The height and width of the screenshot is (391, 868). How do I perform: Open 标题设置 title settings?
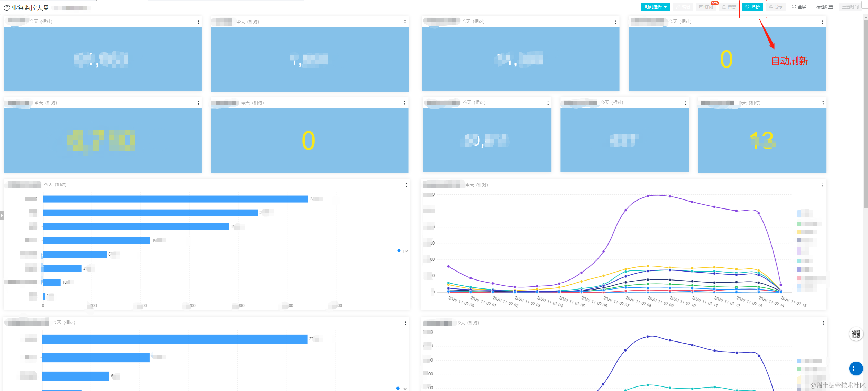[x=824, y=7]
